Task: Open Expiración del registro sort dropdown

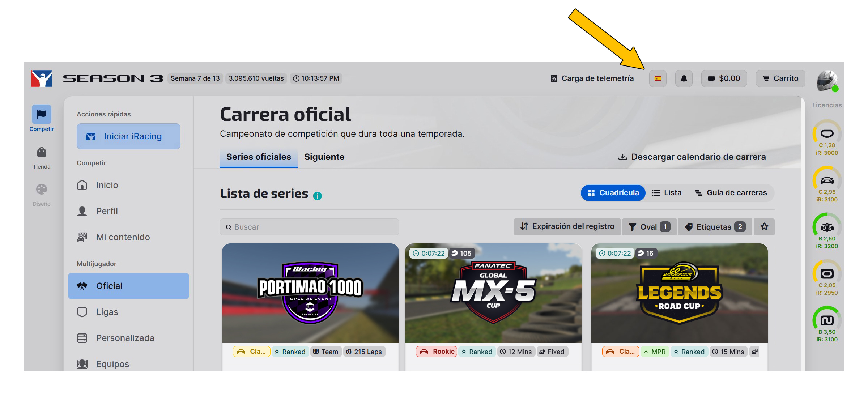Action: tap(567, 227)
